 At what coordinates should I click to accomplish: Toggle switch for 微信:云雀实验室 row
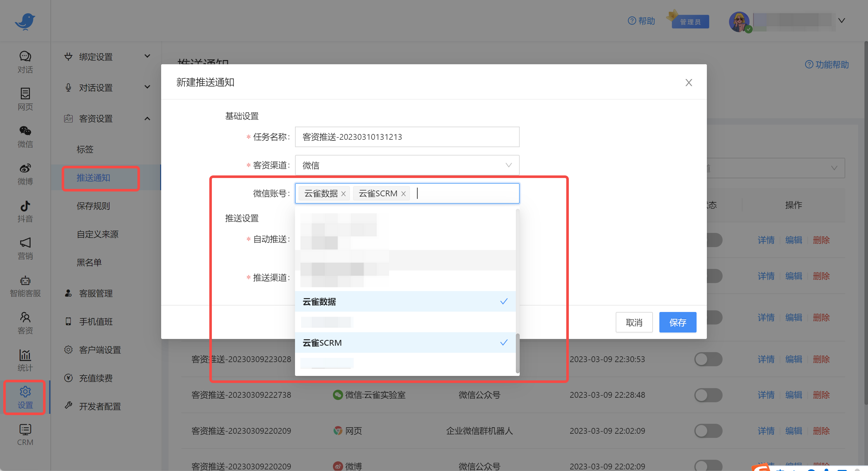coord(708,395)
